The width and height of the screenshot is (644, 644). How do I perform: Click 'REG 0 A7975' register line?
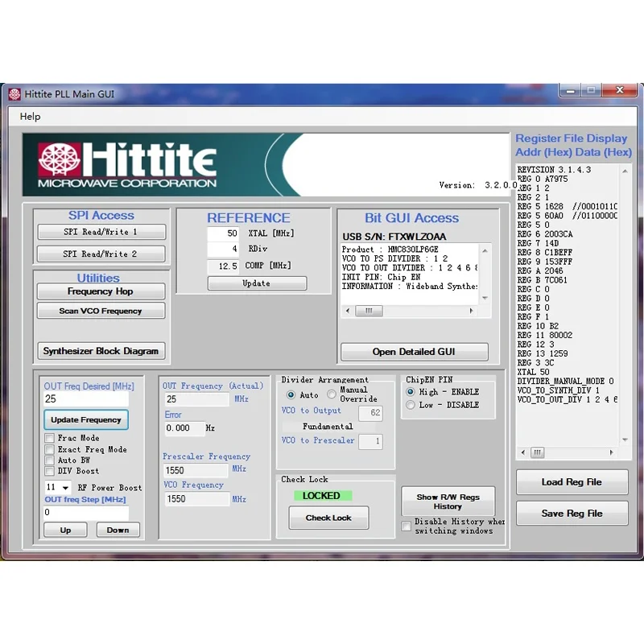(x=542, y=179)
